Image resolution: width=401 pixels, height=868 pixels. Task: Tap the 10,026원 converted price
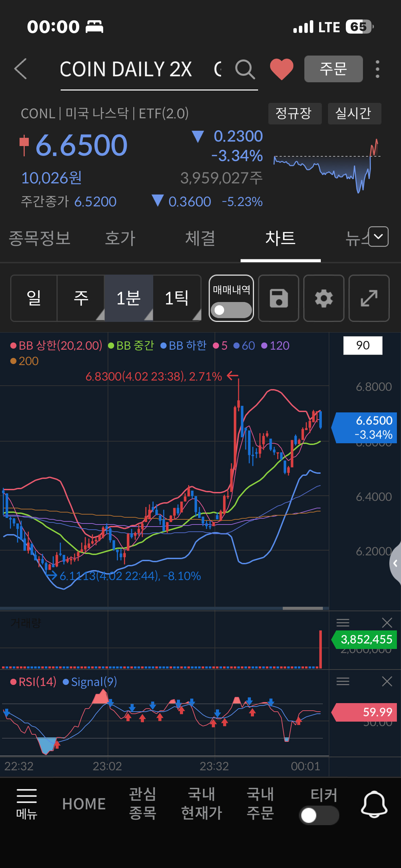tap(51, 178)
